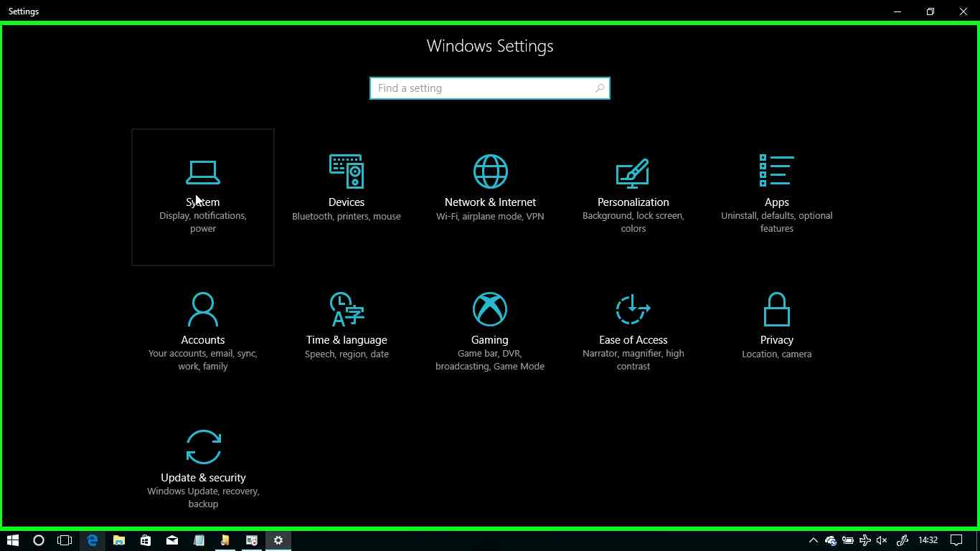
Task: Open the Windows Start menu
Action: 12,540
